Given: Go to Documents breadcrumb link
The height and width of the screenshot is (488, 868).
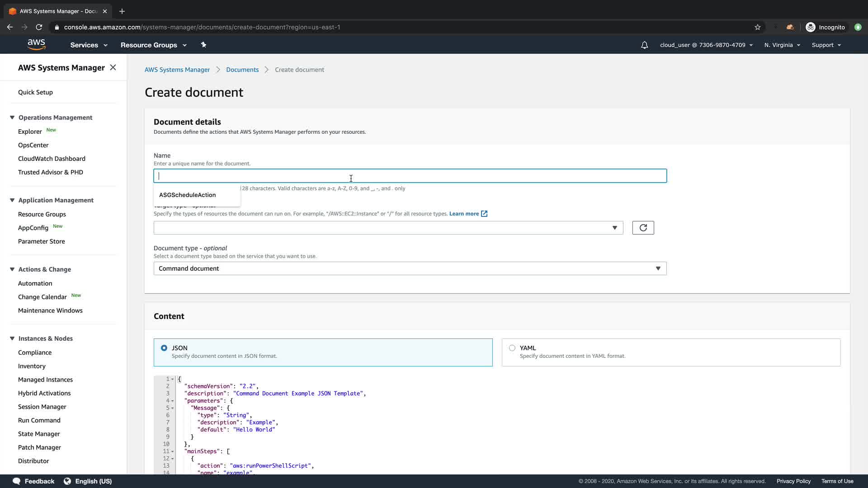Looking at the screenshot, I should click(242, 70).
